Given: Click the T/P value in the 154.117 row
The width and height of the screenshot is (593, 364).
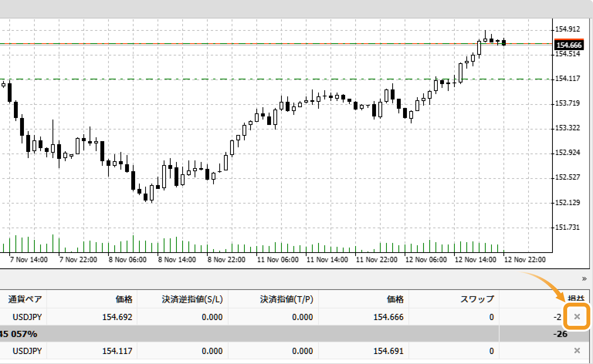Looking at the screenshot, I should tap(303, 351).
